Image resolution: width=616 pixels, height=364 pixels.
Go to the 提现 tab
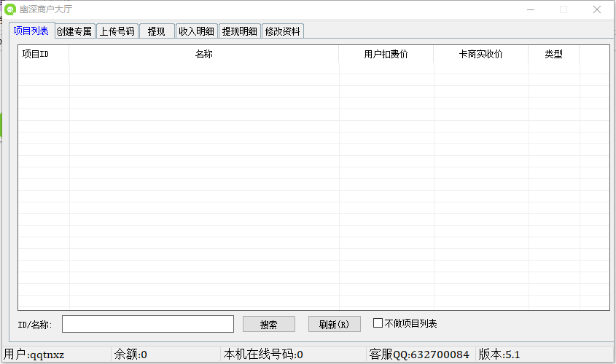point(156,31)
